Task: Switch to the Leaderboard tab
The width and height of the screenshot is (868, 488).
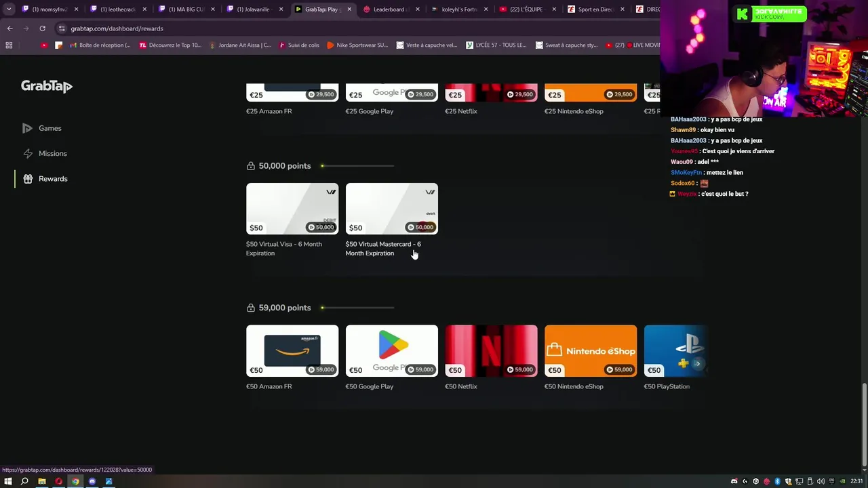Action: pyautogui.click(x=390, y=9)
